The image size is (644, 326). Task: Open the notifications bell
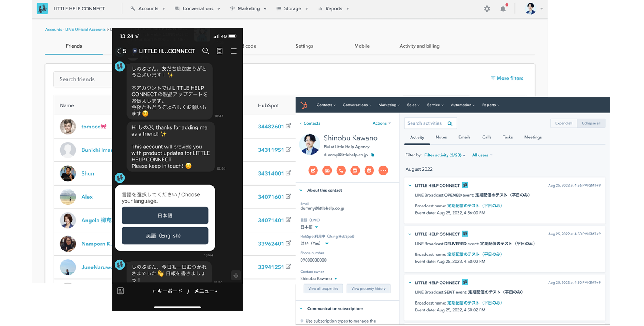pyautogui.click(x=503, y=8)
